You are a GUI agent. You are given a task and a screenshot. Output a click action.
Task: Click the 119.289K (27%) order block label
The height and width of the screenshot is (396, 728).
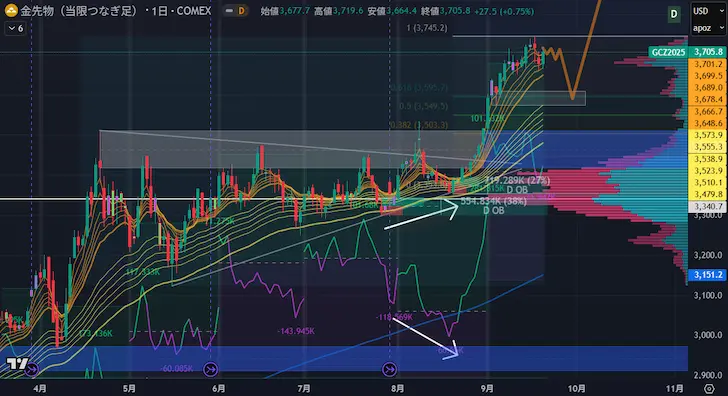click(517, 181)
